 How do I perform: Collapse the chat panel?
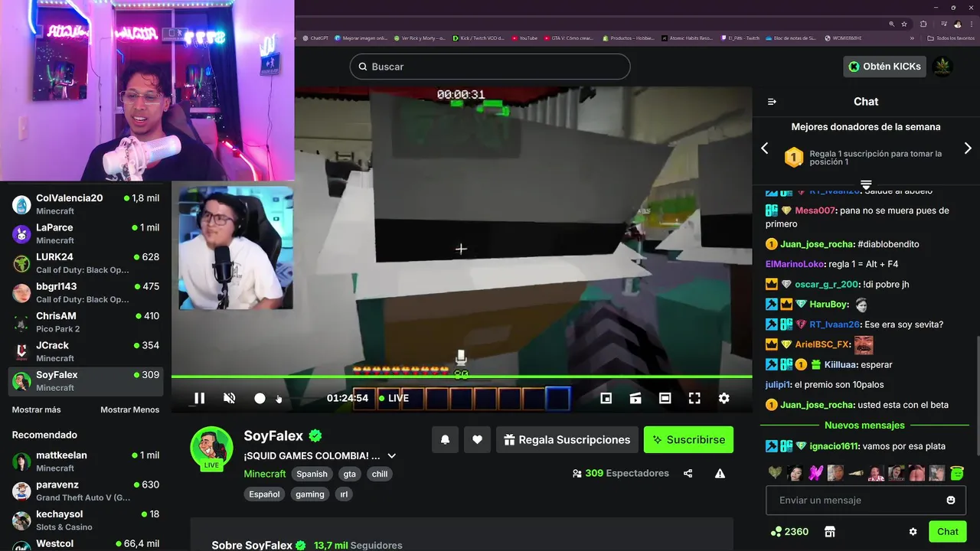point(772,102)
